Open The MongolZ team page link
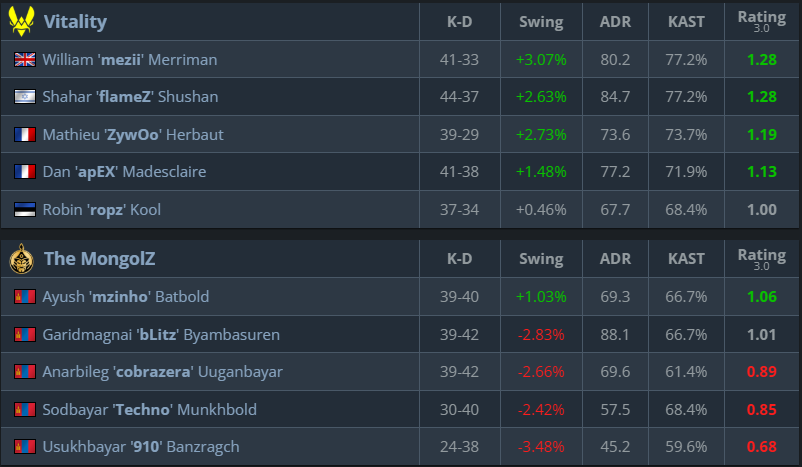The height and width of the screenshot is (467, 802). (99, 259)
